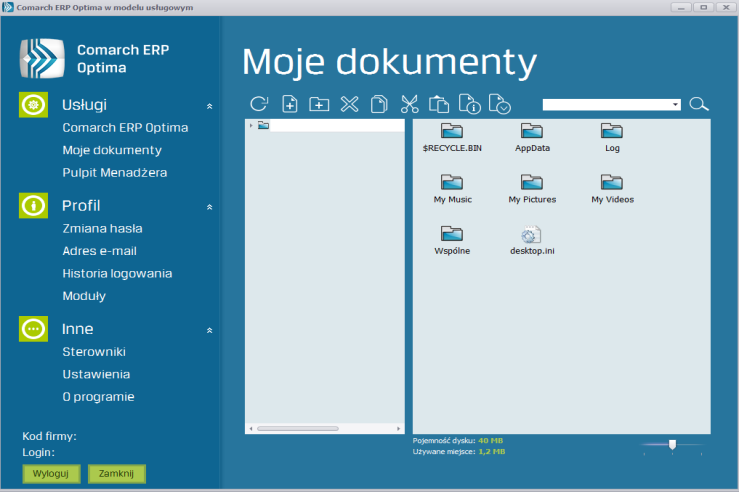Click the Usługi section header

tap(84, 105)
